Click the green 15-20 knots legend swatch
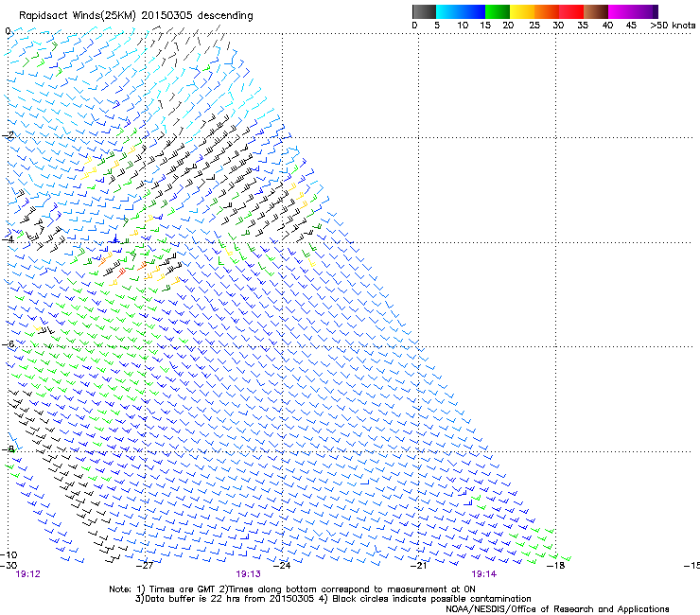The width and height of the screenshot is (700, 615). point(498,11)
